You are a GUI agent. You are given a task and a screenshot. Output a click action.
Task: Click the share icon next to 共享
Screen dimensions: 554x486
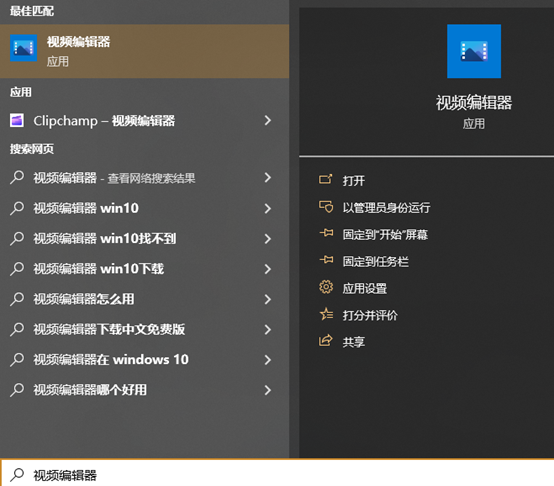[x=325, y=340]
